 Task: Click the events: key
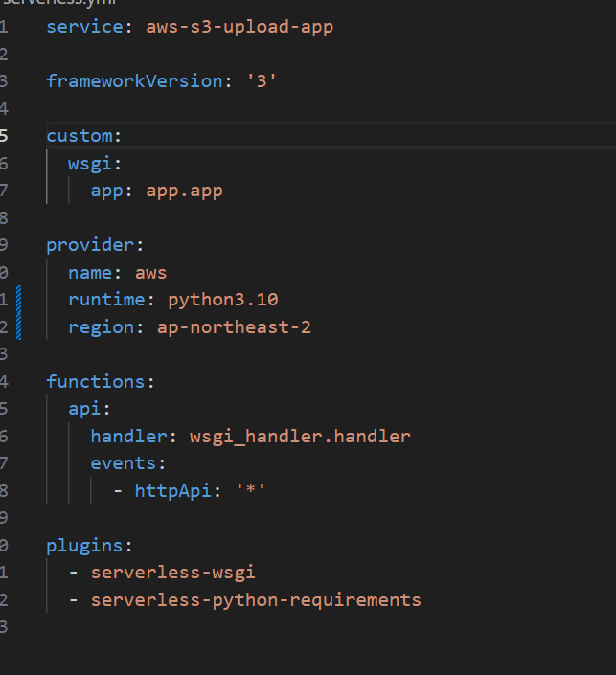pyautogui.click(x=128, y=463)
